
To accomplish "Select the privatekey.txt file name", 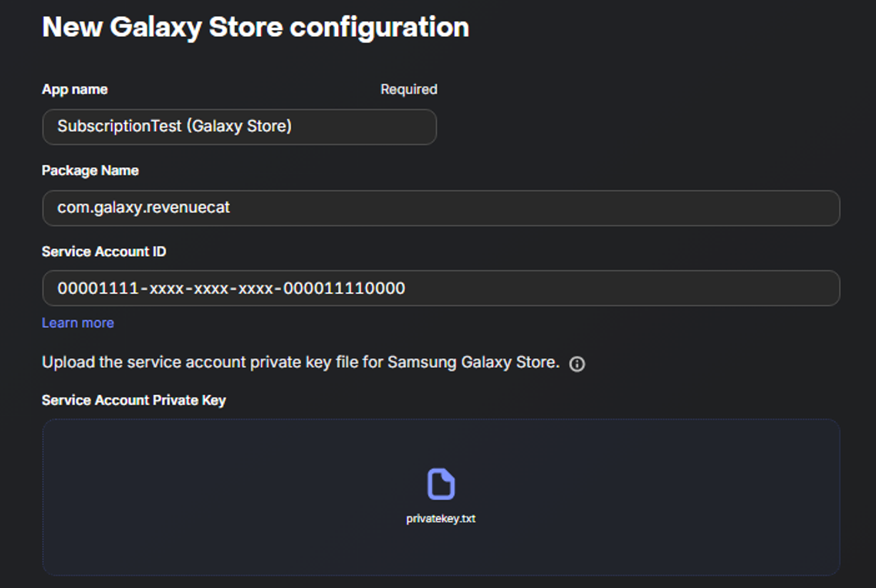I will click(441, 519).
